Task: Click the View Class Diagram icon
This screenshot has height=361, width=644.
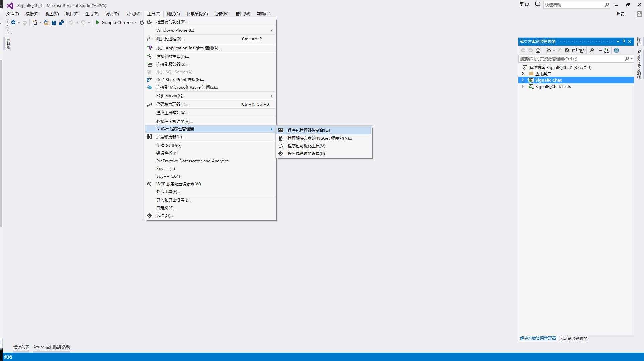Action: coord(607,50)
